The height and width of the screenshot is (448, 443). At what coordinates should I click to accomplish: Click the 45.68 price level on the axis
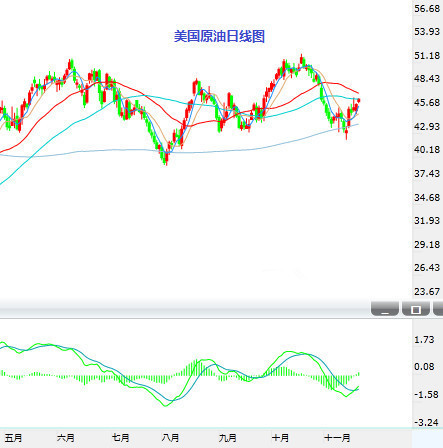coord(427,103)
